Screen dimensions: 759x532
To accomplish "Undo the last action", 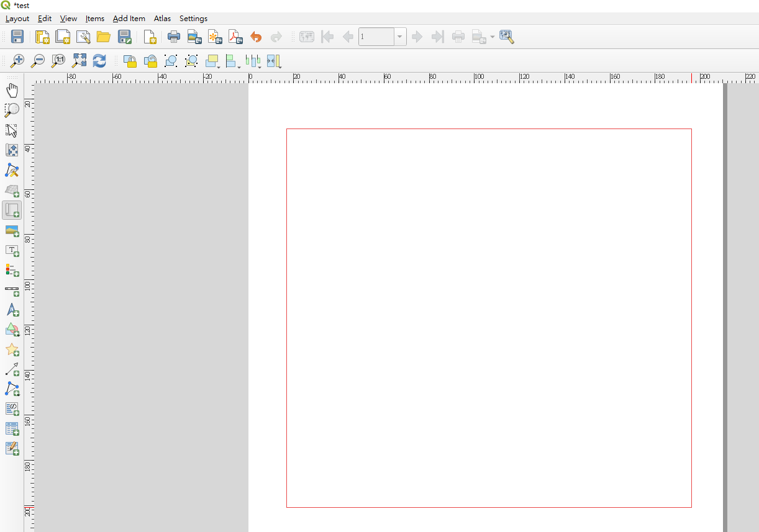I will coord(256,37).
